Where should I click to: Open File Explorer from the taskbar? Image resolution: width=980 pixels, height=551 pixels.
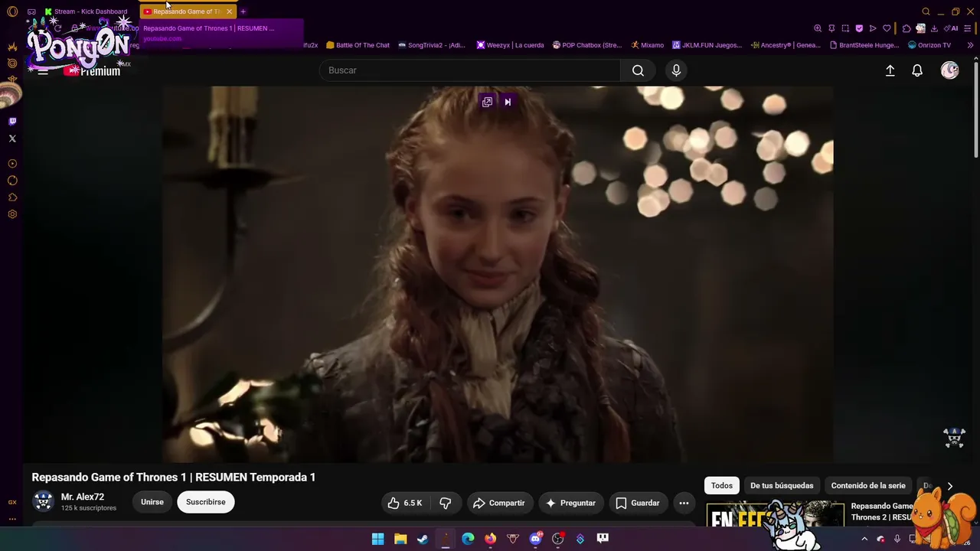[400, 539]
